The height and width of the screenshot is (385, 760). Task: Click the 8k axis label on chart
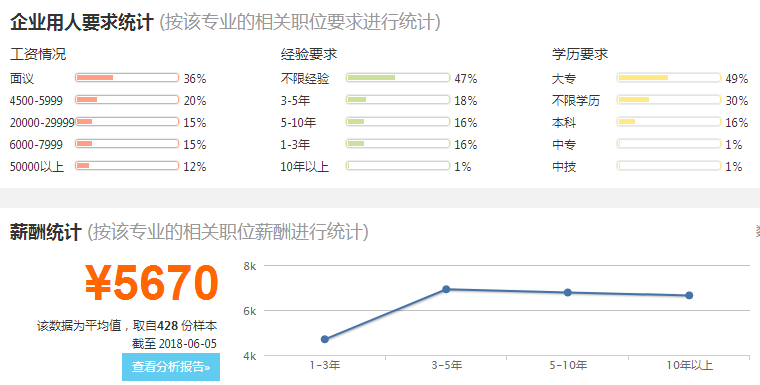[x=250, y=266]
